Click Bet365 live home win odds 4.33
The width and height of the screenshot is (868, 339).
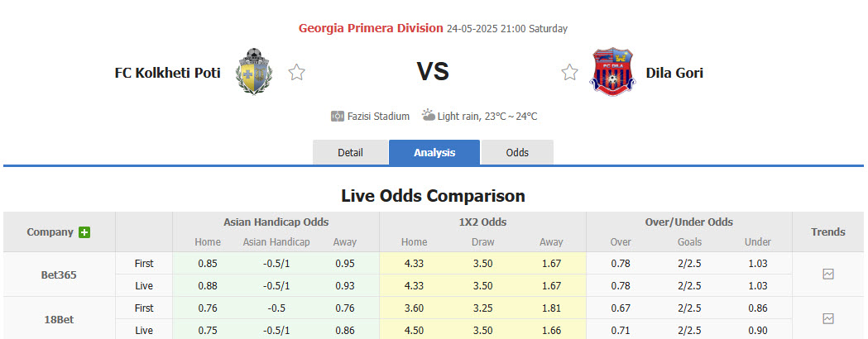[x=414, y=285]
